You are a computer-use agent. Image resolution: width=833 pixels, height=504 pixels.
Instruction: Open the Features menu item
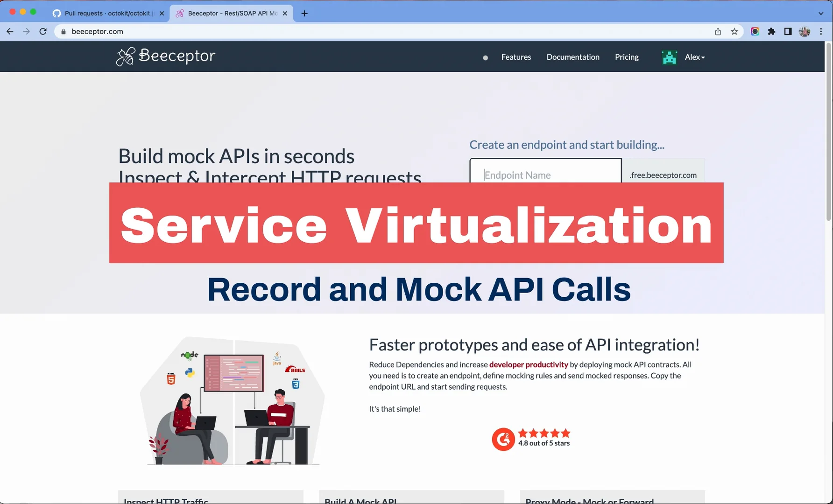(x=516, y=57)
